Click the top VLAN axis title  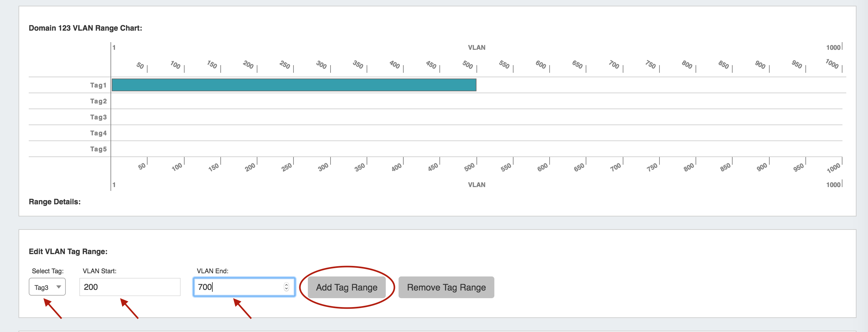coord(476,48)
